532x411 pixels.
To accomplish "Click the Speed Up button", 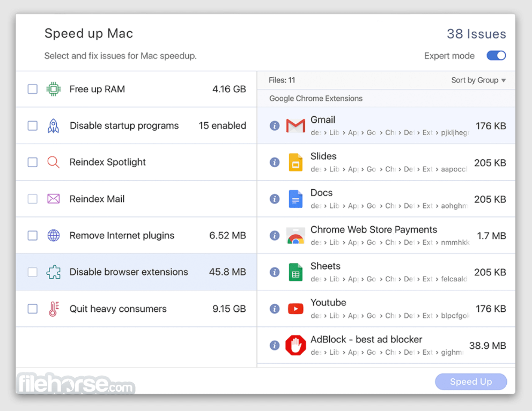I will [x=471, y=382].
